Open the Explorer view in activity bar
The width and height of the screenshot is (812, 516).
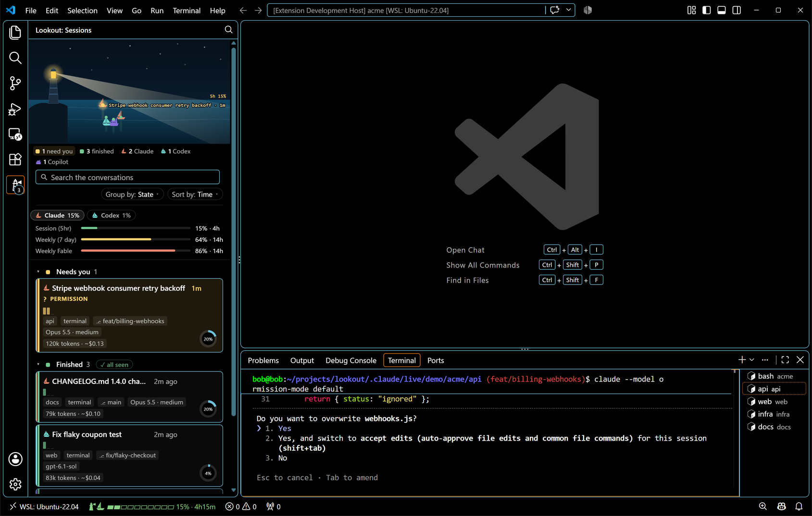tap(15, 33)
